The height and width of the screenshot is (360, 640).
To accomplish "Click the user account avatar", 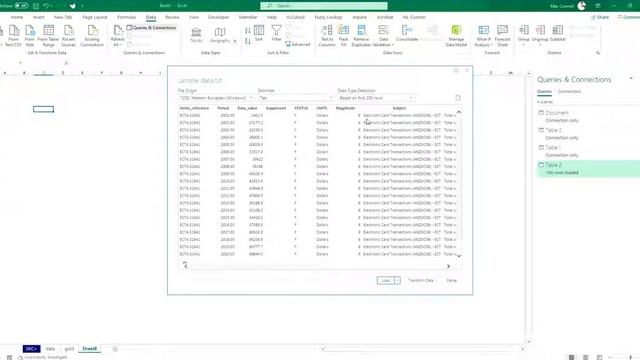I will (582, 6).
